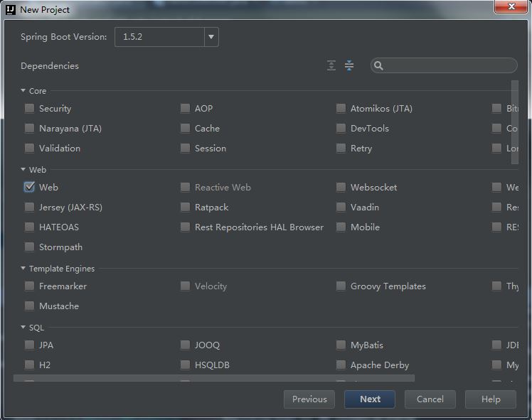Collapse the Template Engines section
Image resolution: width=532 pixels, height=420 pixels.
(x=23, y=268)
